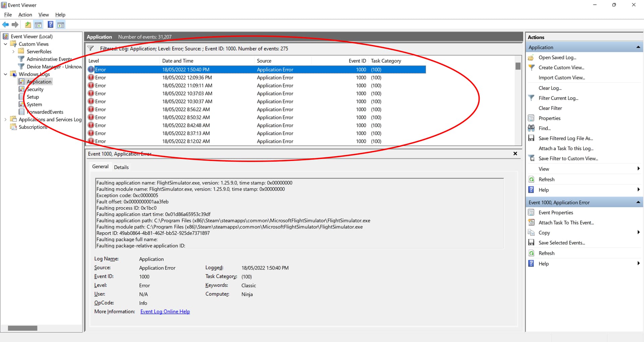
Task: Select the System log in tree
Action: pyautogui.click(x=34, y=105)
